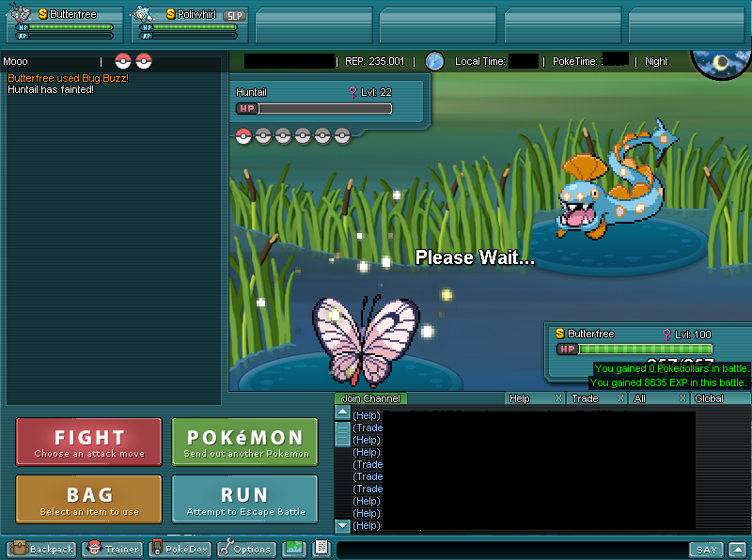Click the clock icon beside Local Time

coord(434,61)
